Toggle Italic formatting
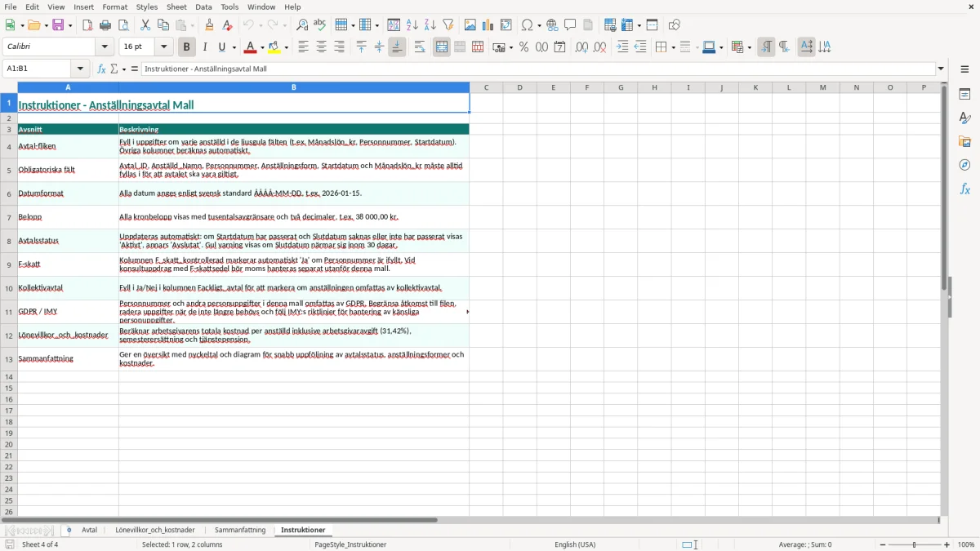The image size is (980, 551). [x=205, y=47]
